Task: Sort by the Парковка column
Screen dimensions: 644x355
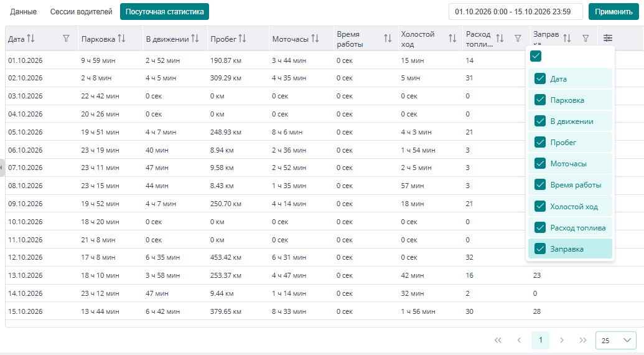Action: coord(121,39)
